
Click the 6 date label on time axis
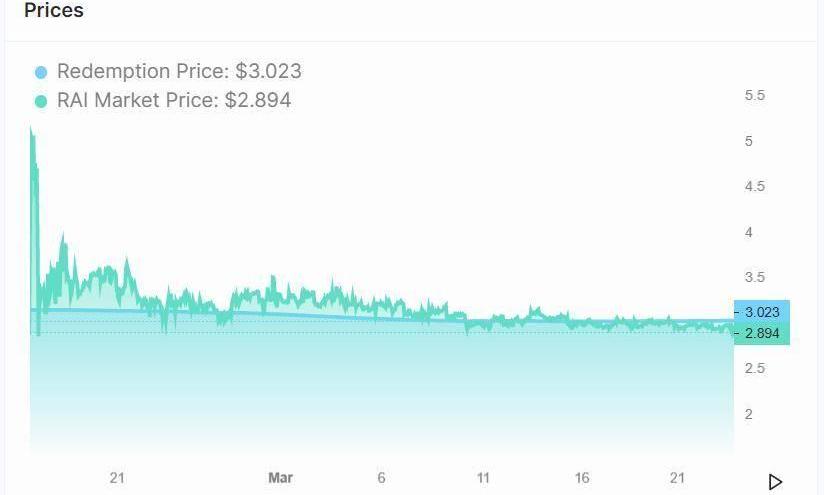coord(382,478)
